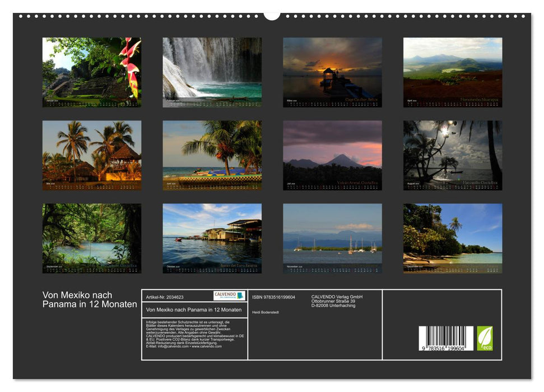Select the April Nicaragua landscape photo
This screenshot has height=392, width=544.
pyautogui.click(x=452, y=72)
